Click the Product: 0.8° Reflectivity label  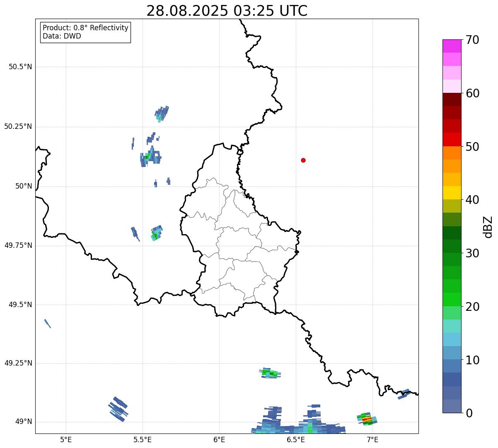pos(85,28)
